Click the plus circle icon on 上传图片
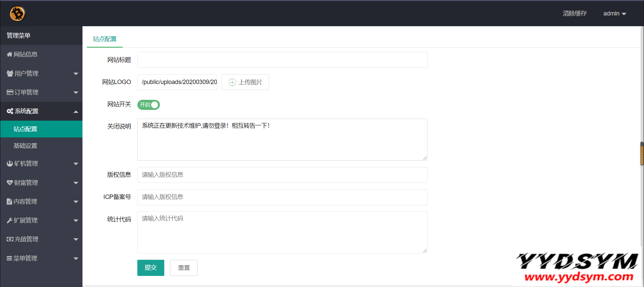Screen dimensions: 644x287 click(x=232, y=82)
